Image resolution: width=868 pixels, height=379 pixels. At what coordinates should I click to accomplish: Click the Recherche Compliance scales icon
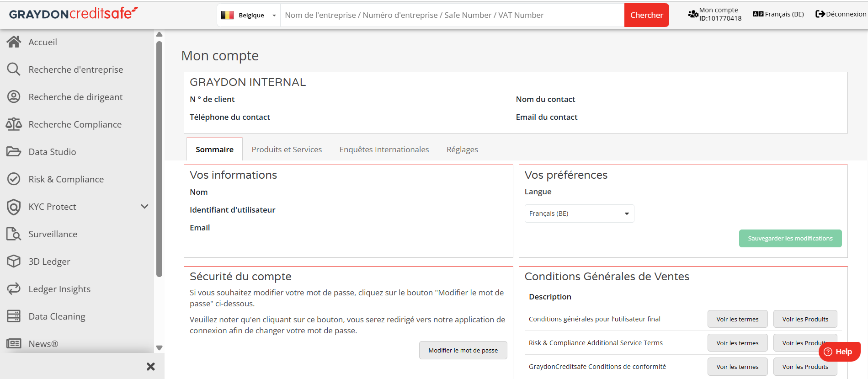pos(14,124)
